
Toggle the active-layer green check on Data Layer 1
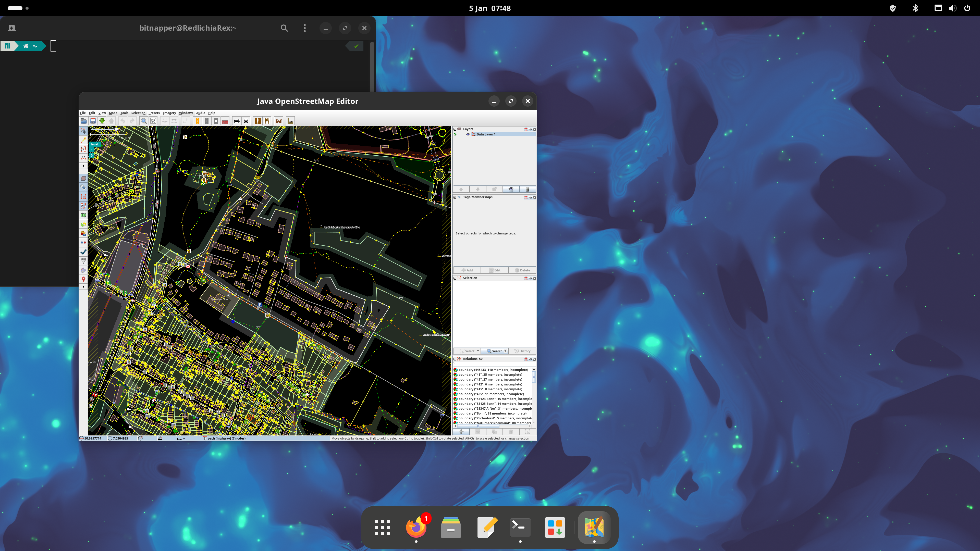click(455, 134)
